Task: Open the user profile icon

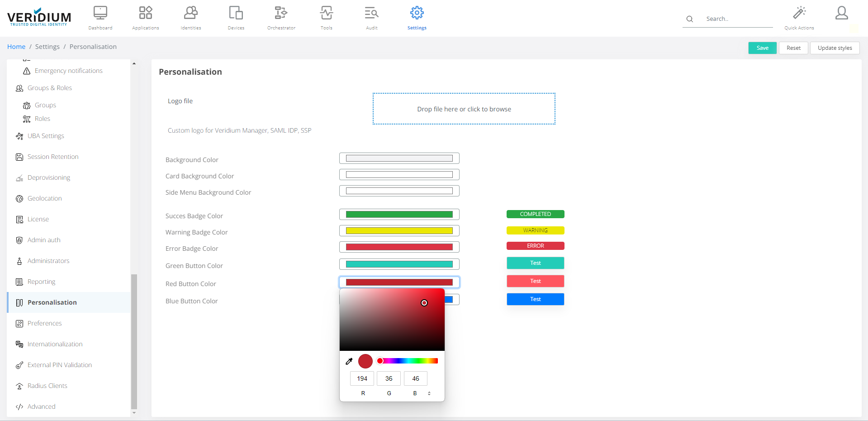Action: click(x=841, y=13)
